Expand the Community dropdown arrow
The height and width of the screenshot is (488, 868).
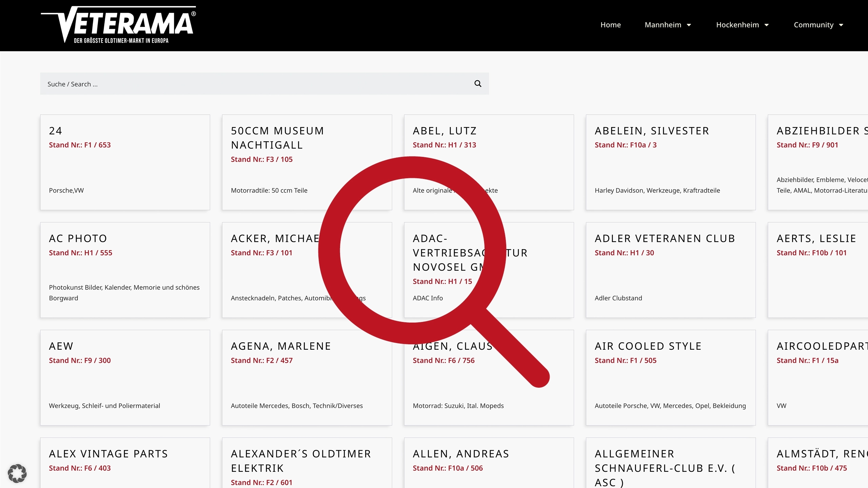[x=841, y=25]
